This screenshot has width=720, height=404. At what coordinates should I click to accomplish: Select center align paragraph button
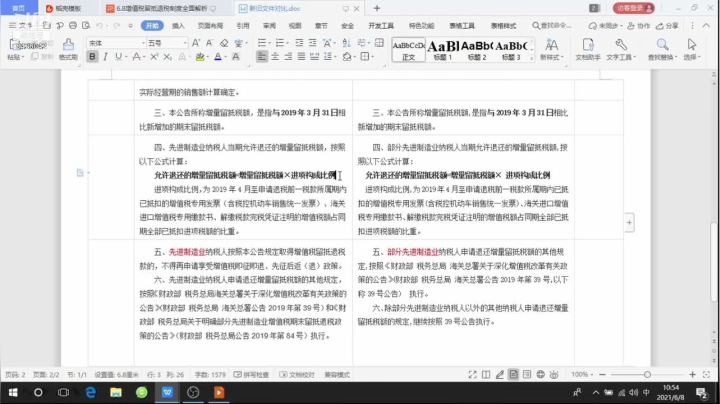275,56
